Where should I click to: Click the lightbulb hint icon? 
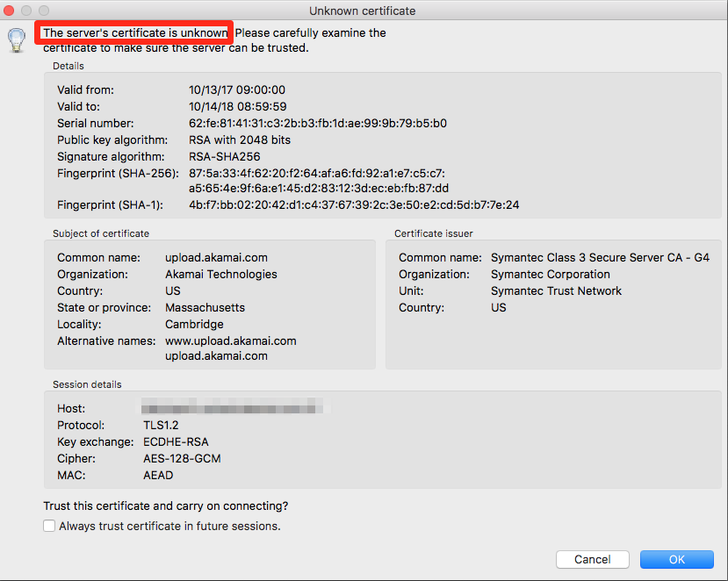[16, 40]
